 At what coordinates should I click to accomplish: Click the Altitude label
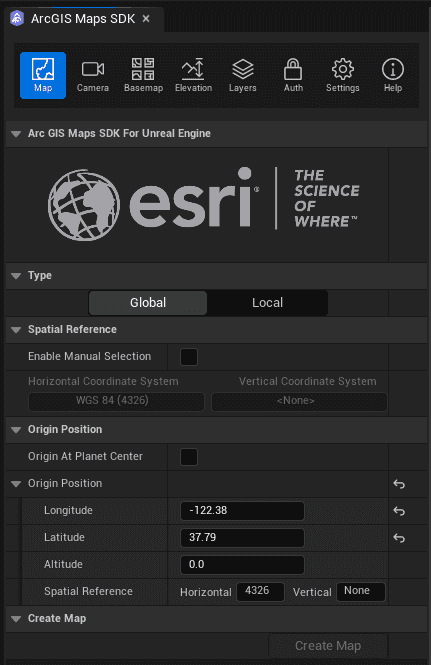pos(63,564)
